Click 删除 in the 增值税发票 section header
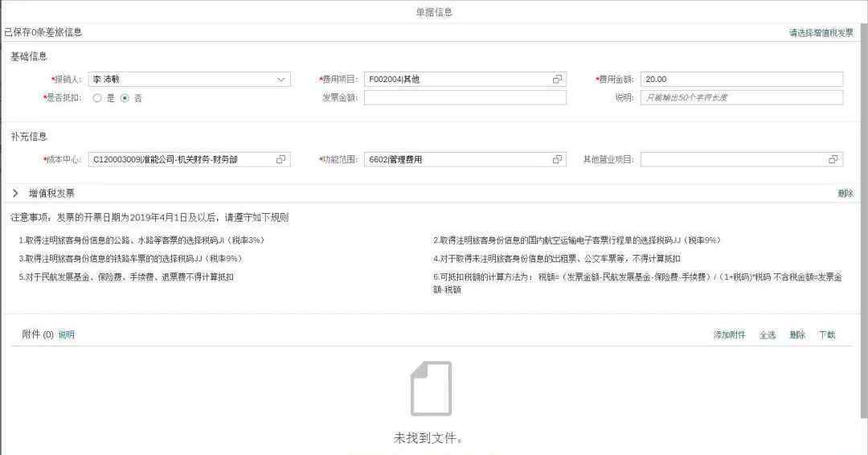 pos(845,194)
